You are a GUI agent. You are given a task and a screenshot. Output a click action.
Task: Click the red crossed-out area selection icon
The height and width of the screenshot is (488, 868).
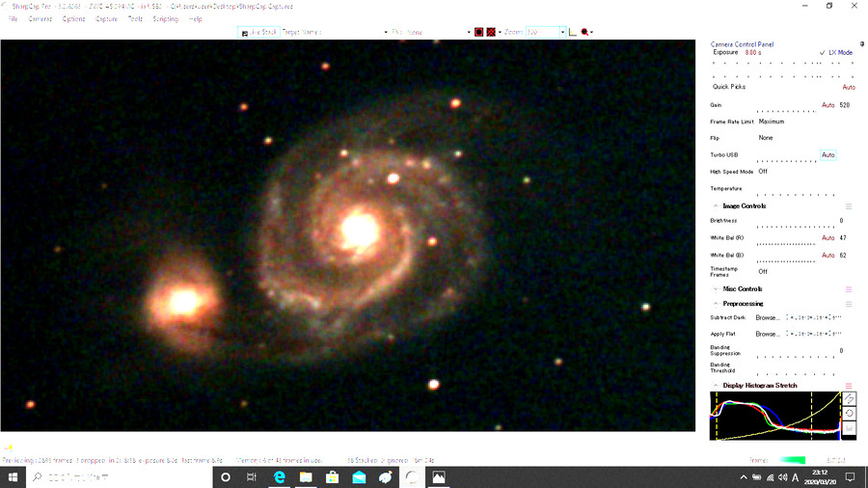click(x=491, y=32)
